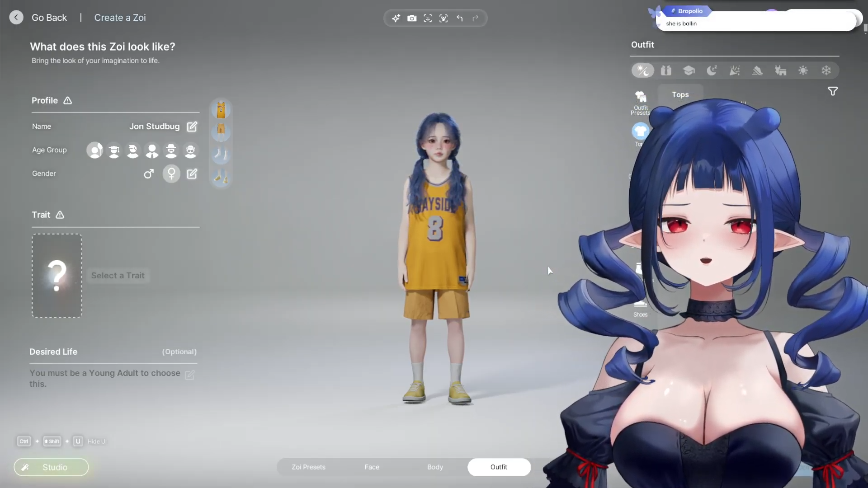Image resolution: width=868 pixels, height=488 pixels.
Task: Click the camera screenshot icon
Action: (x=412, y=19)
